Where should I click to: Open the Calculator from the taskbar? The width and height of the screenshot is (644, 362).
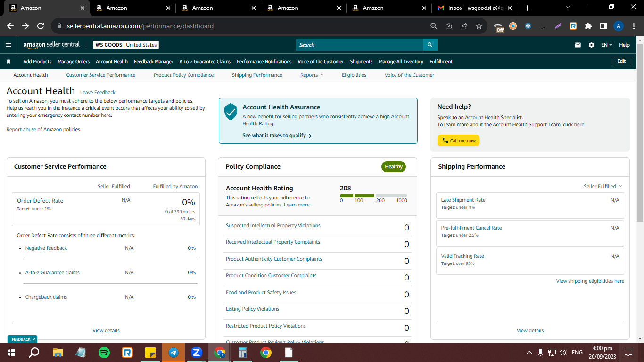pos(243,352)
